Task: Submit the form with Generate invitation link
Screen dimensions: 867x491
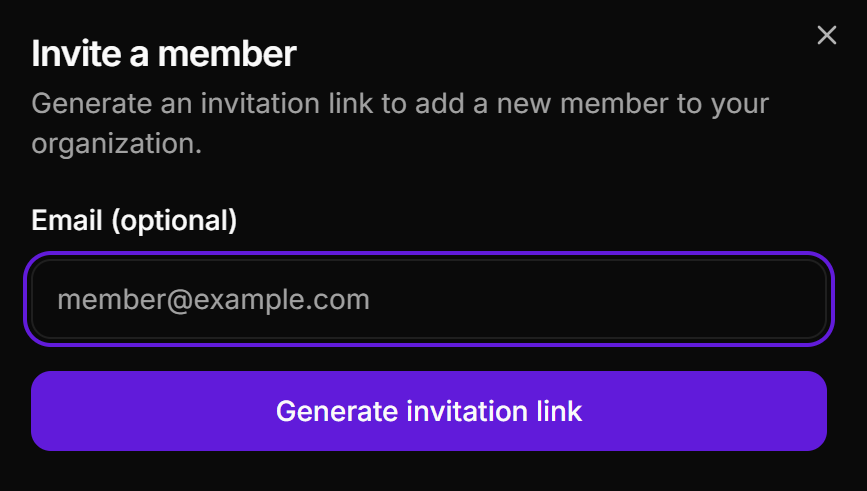Action: coord(429,411)
